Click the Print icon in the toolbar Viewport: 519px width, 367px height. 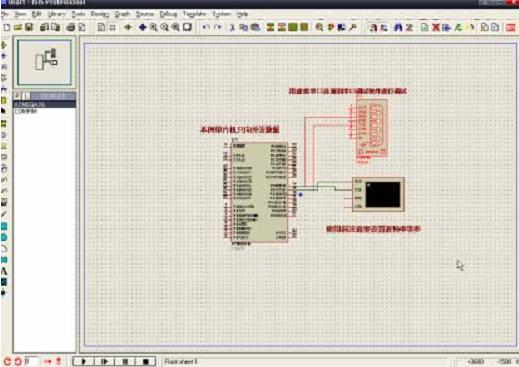tap(71, 27)
